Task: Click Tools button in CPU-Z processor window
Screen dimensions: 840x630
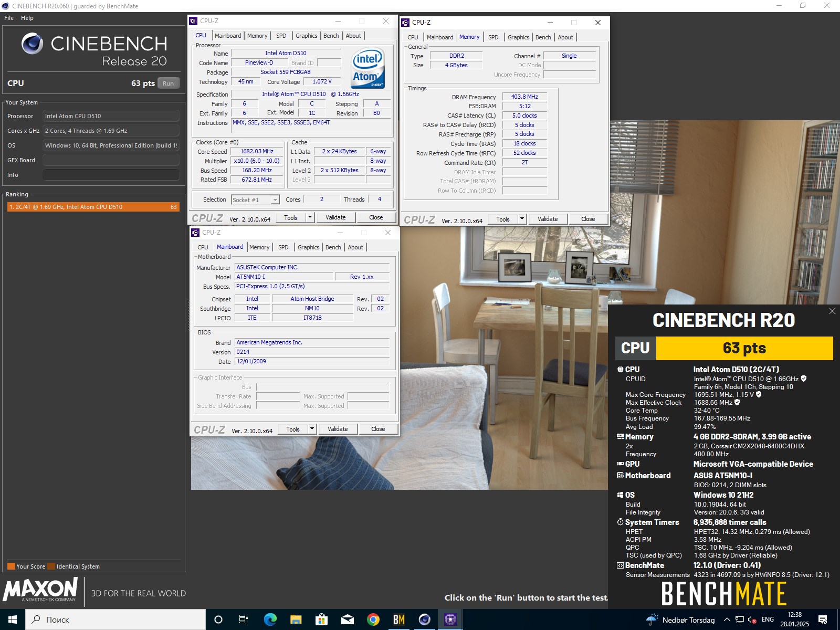Action: click(291, 217)
